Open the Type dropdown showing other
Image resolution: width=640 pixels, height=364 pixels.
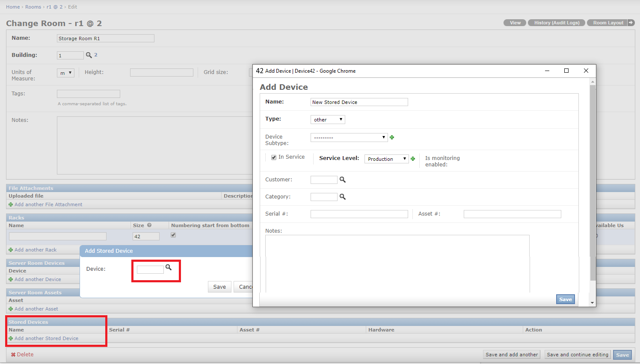(x=327, y=119)
